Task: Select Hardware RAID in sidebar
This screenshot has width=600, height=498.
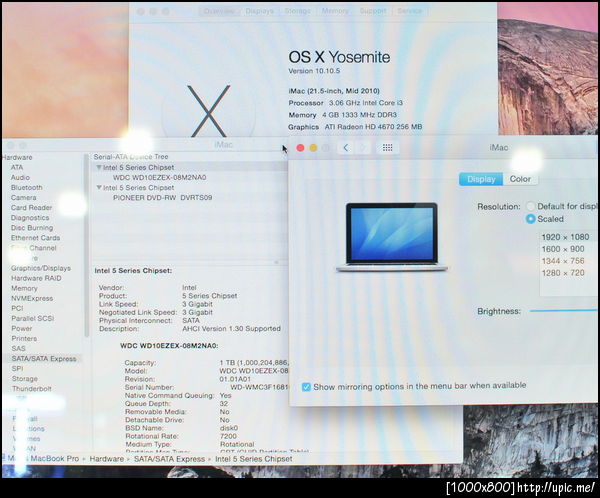Action: click(x=36, y=278)
